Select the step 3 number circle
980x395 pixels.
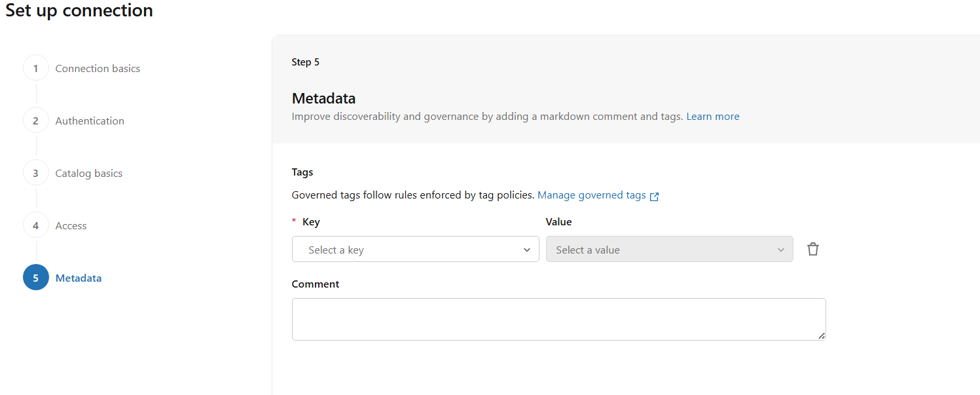point(36,173)
